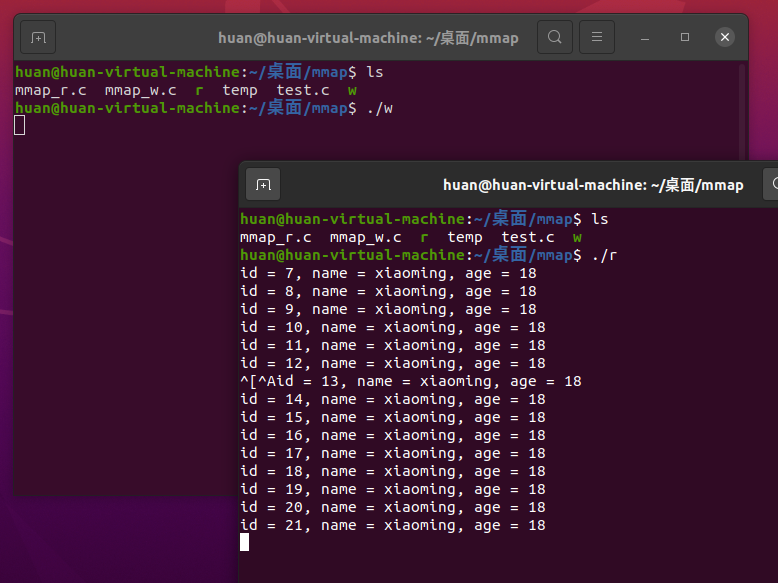Open hamburger menu in back terminal
This screenshot has width=778, height=583.
(x=597, y=37)
